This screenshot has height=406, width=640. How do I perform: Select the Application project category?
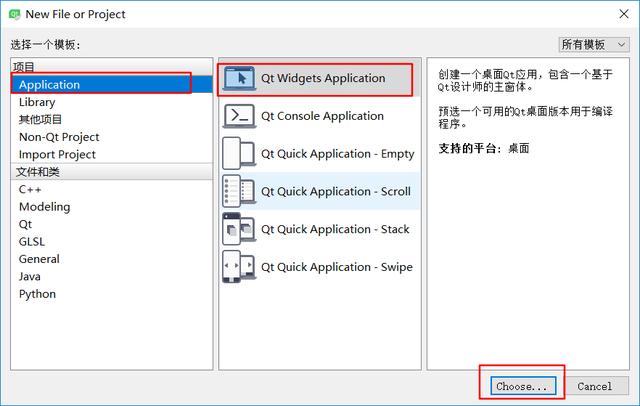(x=112, y=84)
